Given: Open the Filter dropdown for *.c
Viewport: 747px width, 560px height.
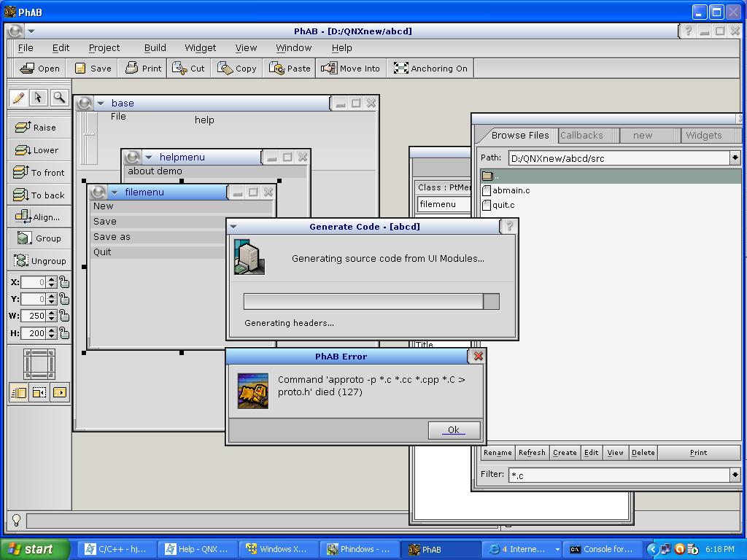Looking at the screenshot, I should point(734,475).
